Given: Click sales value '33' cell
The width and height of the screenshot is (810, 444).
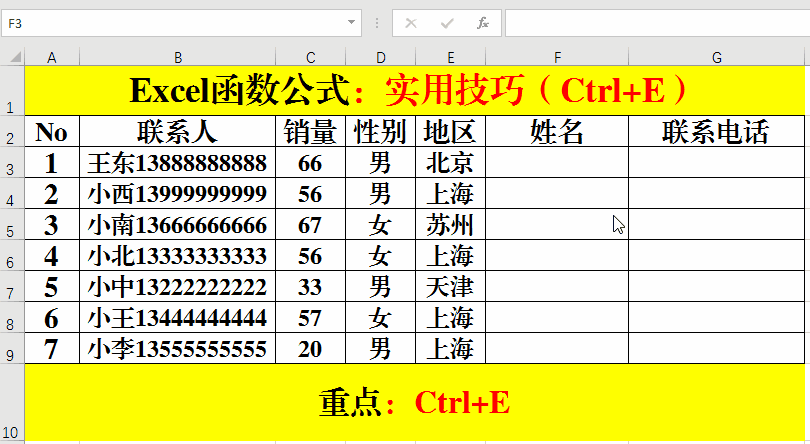Looking at the screenshot, I should 310,286.
